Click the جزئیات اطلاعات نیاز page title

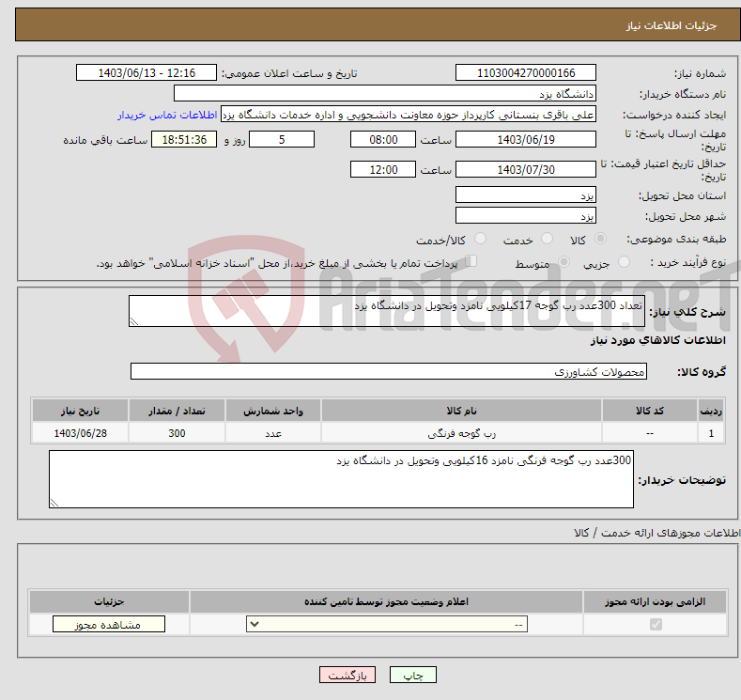[672, 25]
